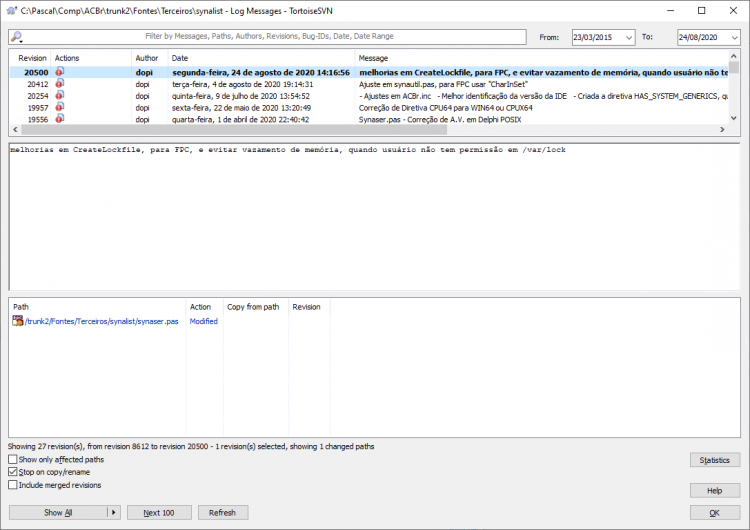This screenshot has height=530, width=750.
Task: Click the Modified action cell for synaser.pas
Action: (x=204, y=321)
